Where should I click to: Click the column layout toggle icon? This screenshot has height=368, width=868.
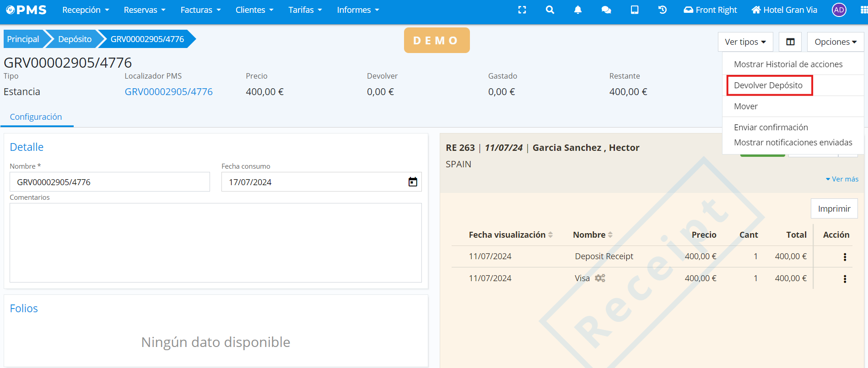pos(790,42)
